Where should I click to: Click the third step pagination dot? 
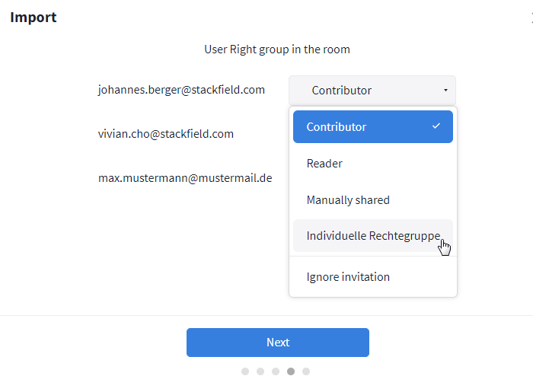(x=276, y=371)
